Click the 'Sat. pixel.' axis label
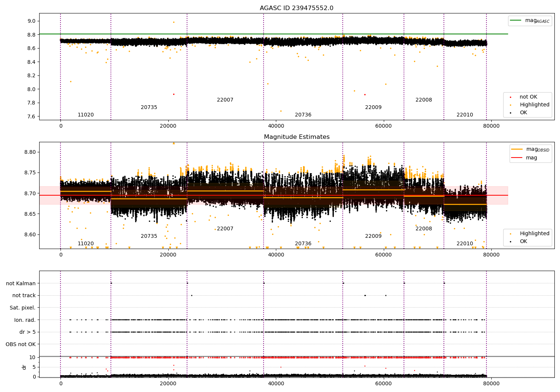Screen dimensions: 560x392 [22, 308]
